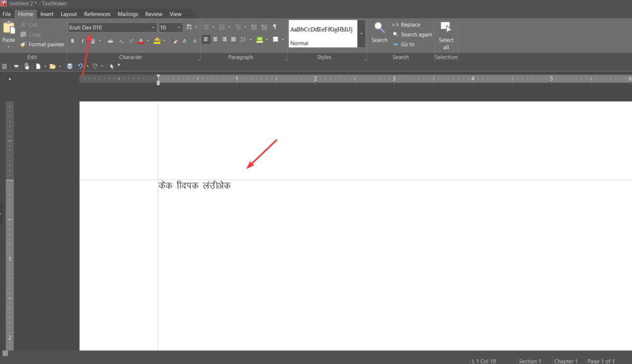Toggle superscript formatting
The image size is (632, 364).
point(131,41)
